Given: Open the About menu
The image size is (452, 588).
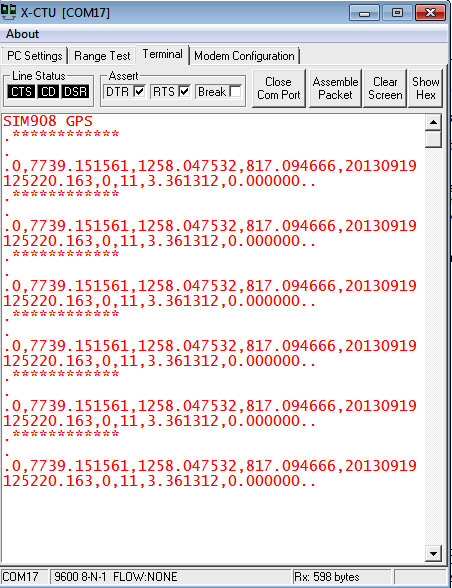Looking at the screenshot, I should (x=23, y=34).
